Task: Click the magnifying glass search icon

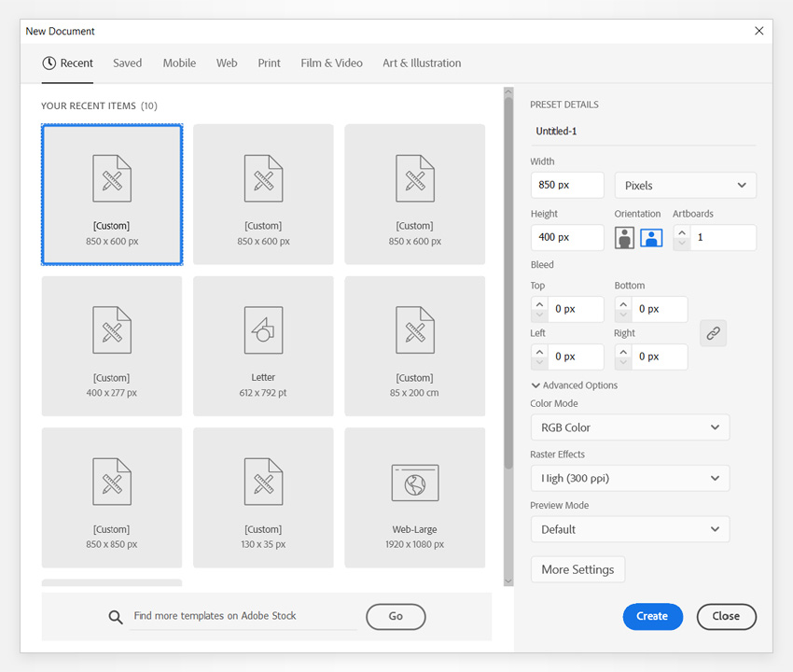Action: tap(115, 617)
